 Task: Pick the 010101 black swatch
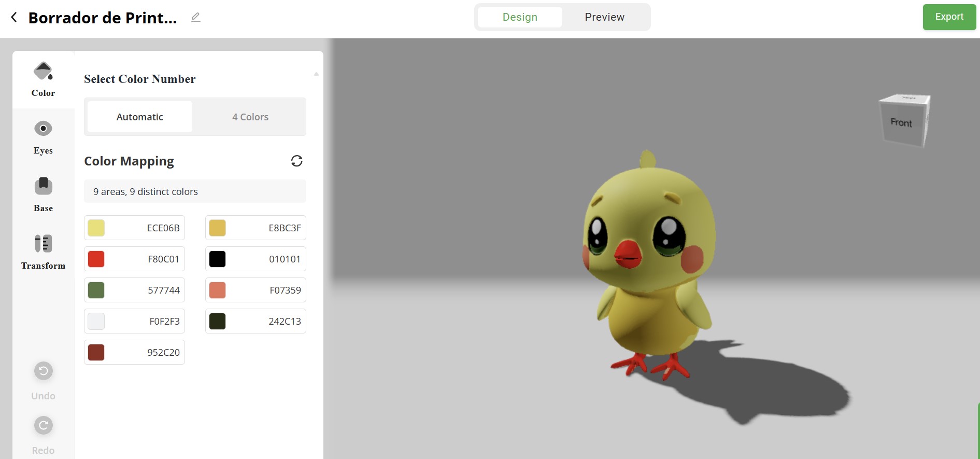coord(217,259)
